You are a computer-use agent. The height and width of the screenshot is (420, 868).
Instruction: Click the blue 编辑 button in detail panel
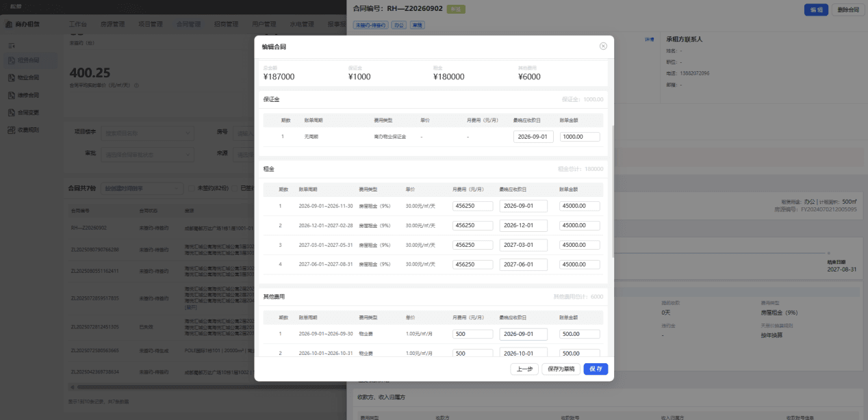pos(816,10)
